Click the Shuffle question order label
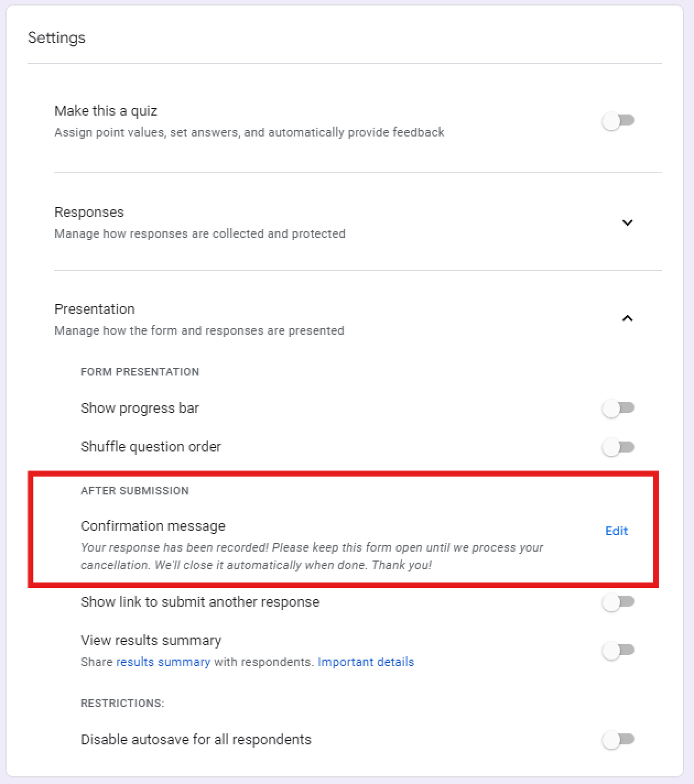694x784 pixels. pos(151,447)
